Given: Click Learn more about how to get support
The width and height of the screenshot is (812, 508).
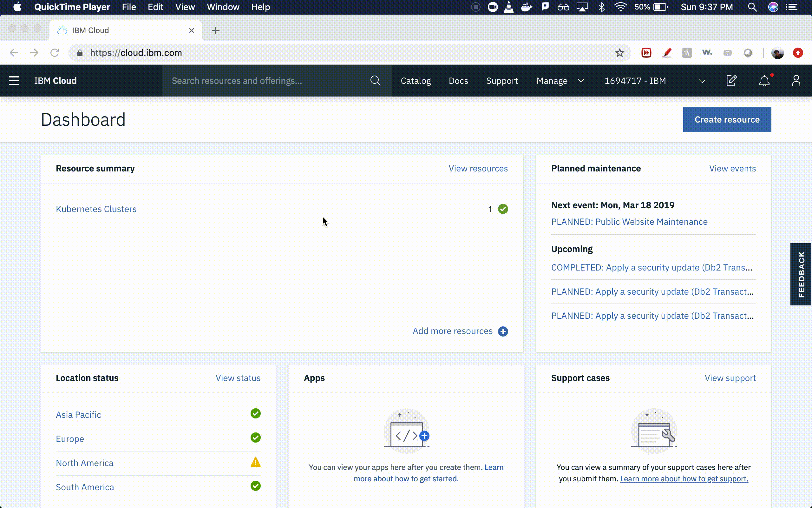Looking at the screenshot, I should [x=684, y=479].
